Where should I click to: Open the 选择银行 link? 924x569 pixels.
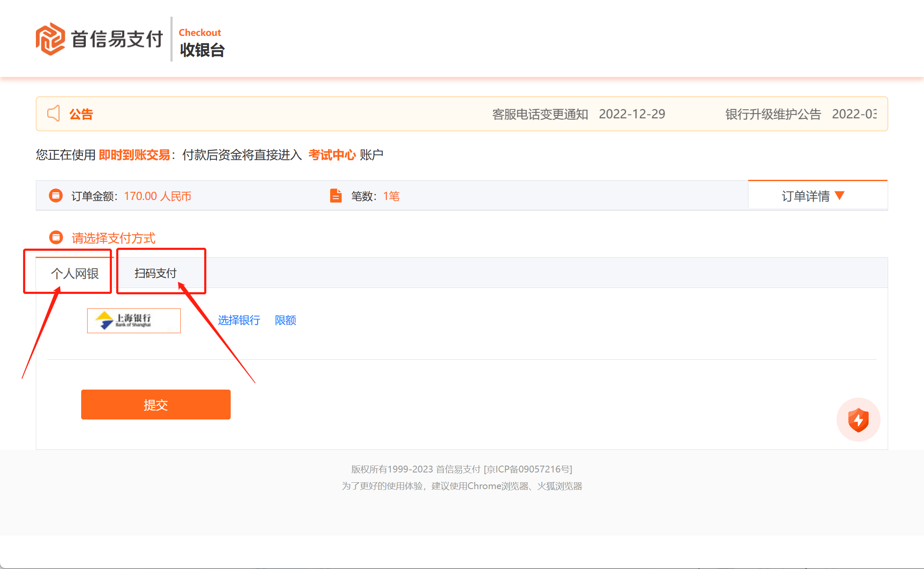click(239, 320)
